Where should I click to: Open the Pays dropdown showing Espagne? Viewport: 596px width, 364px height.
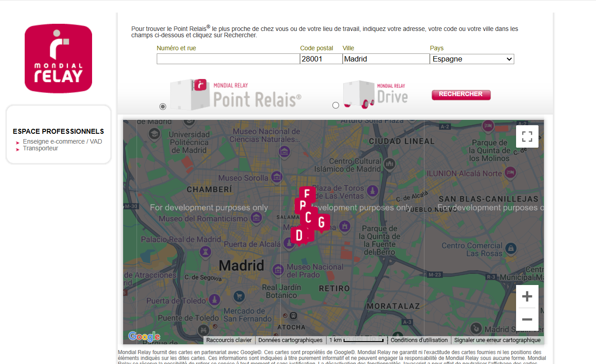click(472, 59)
